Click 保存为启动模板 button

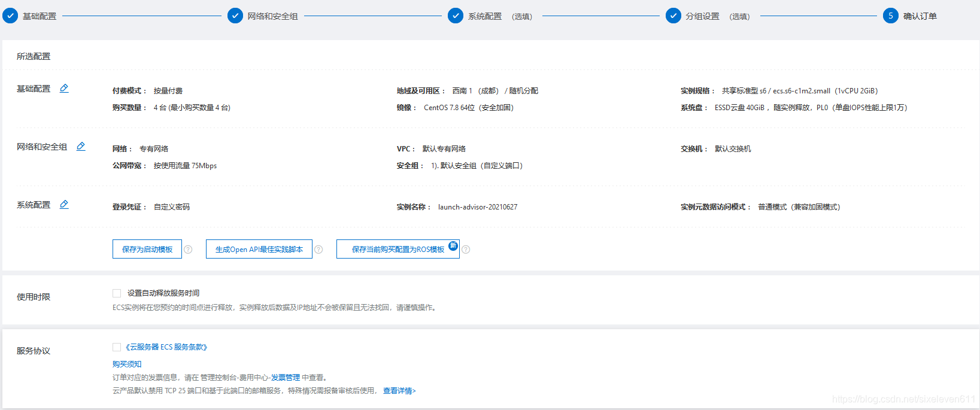pyautogui.click(x=147, y=250)
